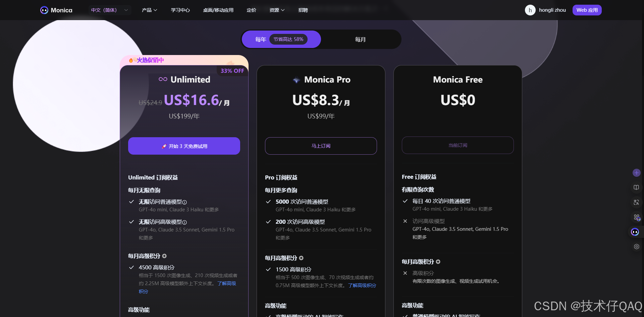Click the translate page icon in floating sidebar
This screenshot has width=644, height=317.
click(636, 202)
